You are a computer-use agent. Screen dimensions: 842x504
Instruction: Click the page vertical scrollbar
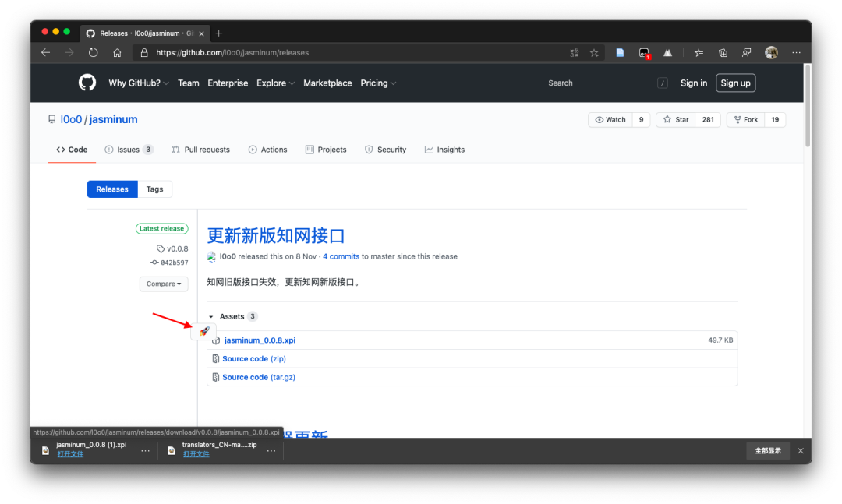point(808,106)
